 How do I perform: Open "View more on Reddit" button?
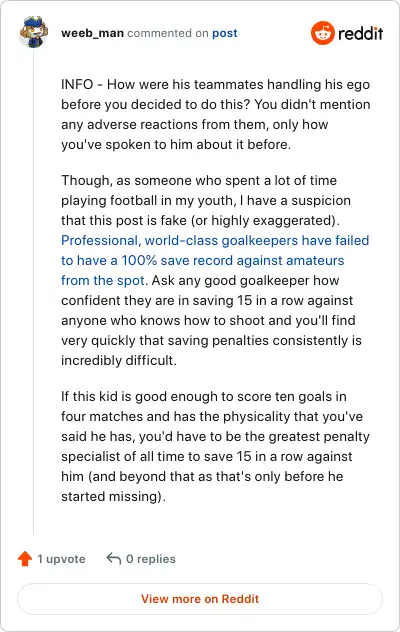point(200,599)
